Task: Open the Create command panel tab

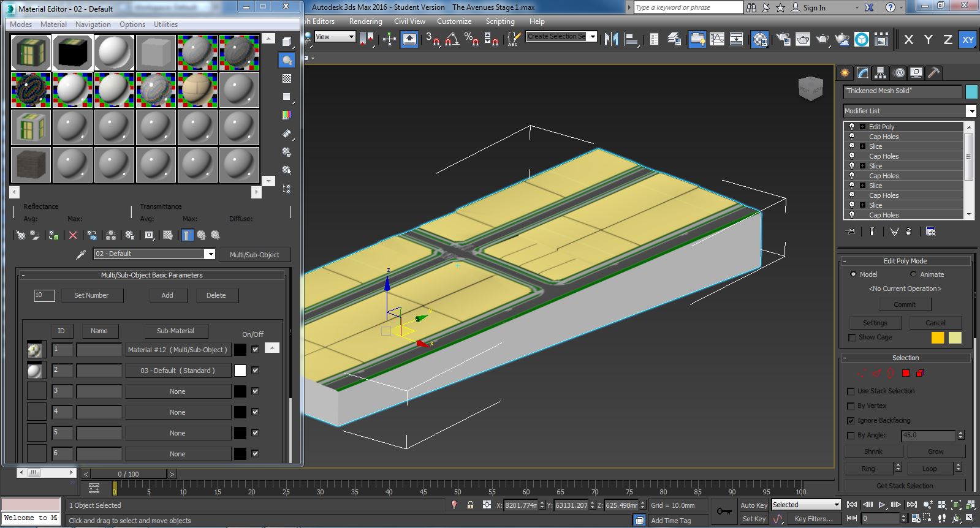Action: (x=845, y=73)
